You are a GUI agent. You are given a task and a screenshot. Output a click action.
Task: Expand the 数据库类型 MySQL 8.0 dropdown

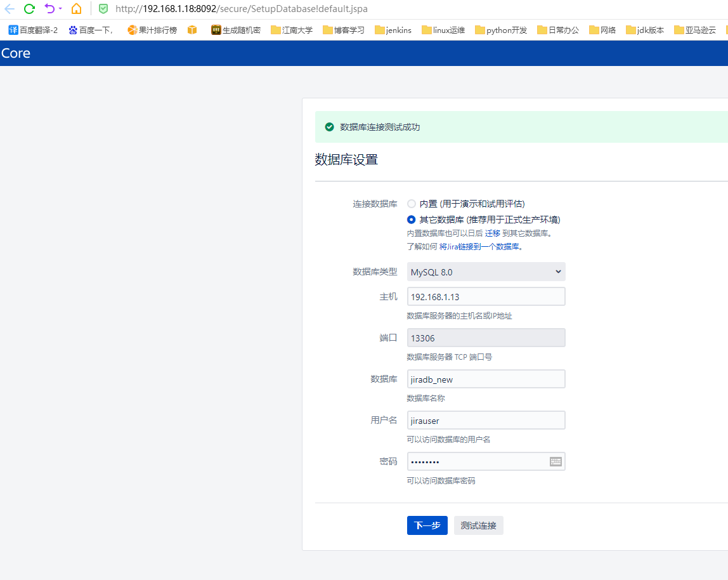pyautogui.click(x=486, y=272)
